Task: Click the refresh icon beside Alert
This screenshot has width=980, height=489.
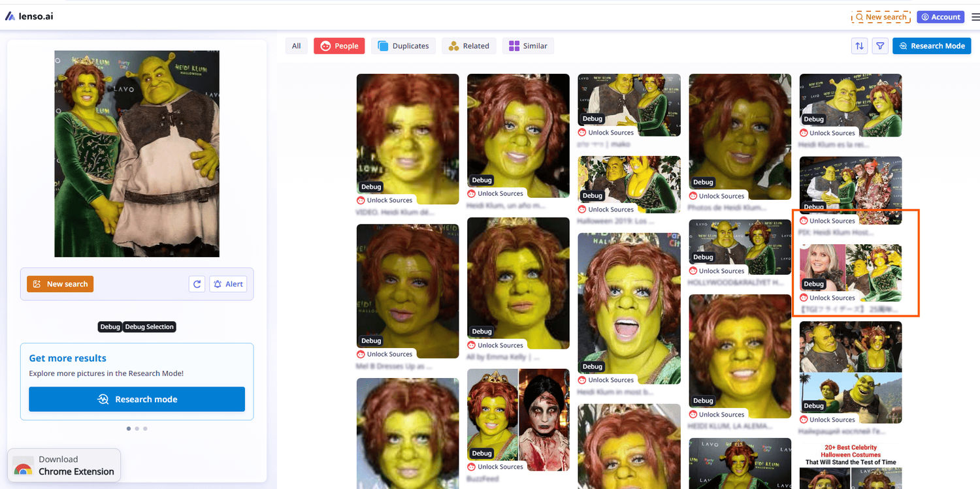Action: (197, 284)
